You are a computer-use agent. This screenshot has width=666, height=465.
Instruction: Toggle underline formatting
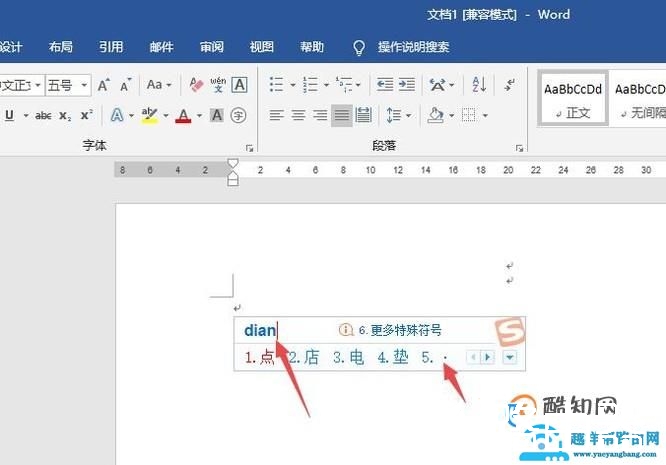(9, 115)
